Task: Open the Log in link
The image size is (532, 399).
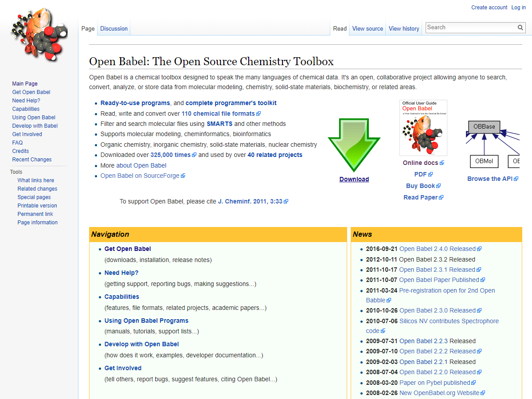Action: (x=518, y=7)
